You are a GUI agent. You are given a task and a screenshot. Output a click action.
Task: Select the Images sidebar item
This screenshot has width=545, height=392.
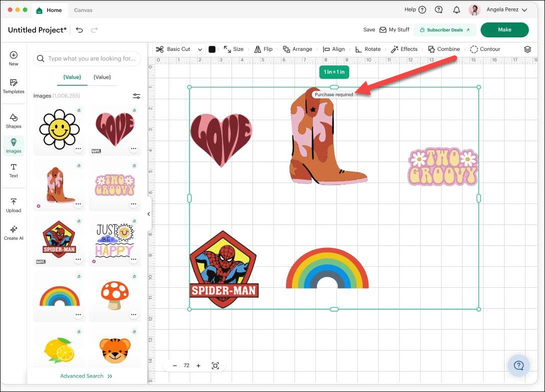(x=13, y=146)
